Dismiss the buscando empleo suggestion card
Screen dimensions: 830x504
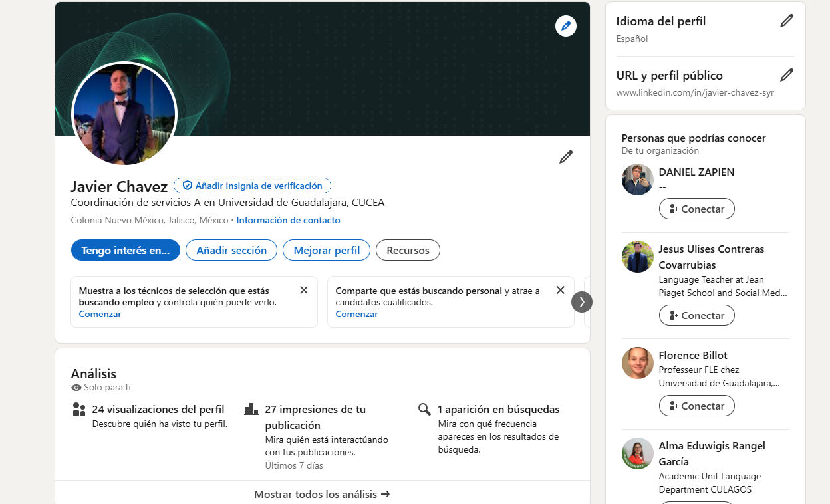tap(304, 290)
